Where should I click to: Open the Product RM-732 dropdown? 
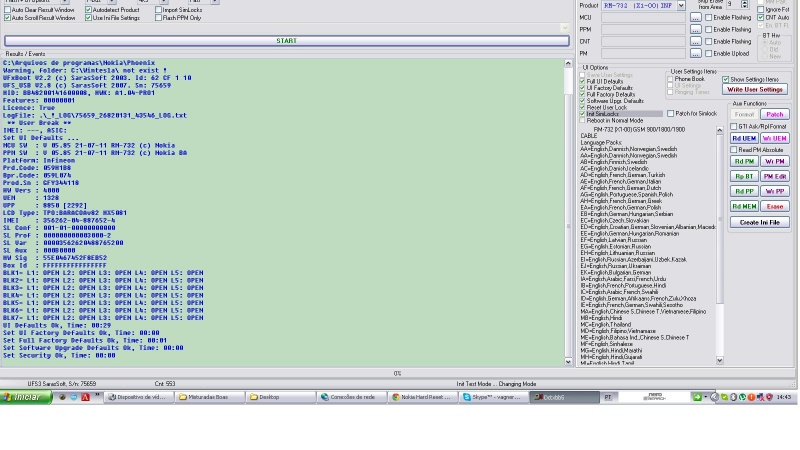(681, 6)
